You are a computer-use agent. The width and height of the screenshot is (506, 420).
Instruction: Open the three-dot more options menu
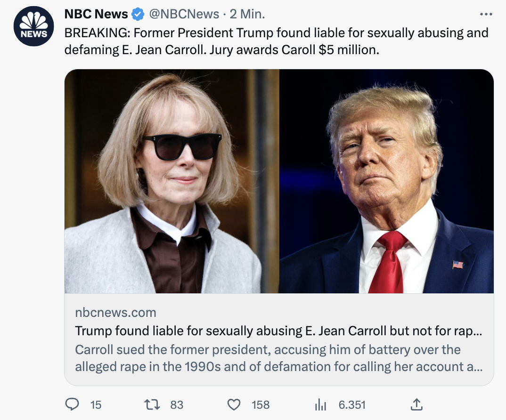(486, 15)
